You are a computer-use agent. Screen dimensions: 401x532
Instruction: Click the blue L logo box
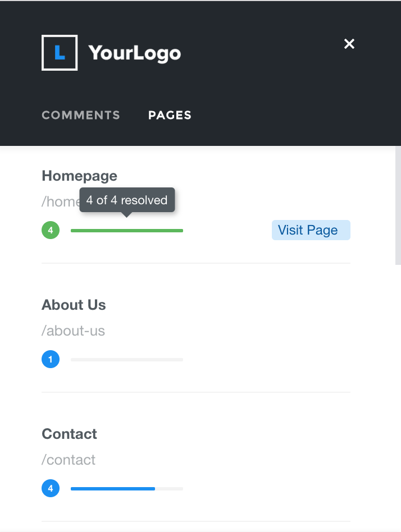tap(60, 53)
